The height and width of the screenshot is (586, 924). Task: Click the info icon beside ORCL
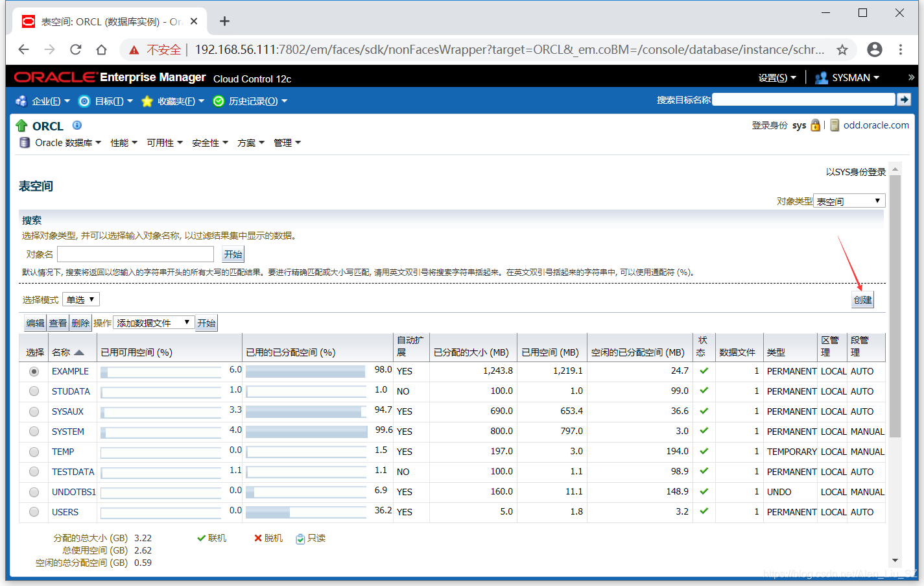(77, 125)
